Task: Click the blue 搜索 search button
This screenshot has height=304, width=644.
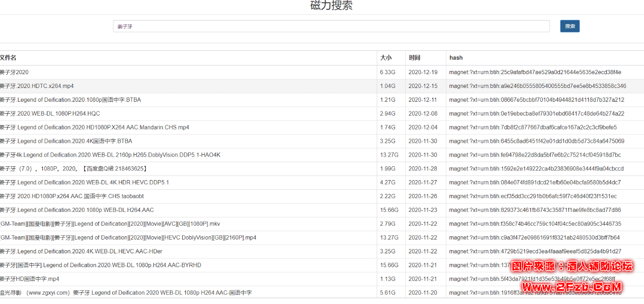Action: (569, 26)
